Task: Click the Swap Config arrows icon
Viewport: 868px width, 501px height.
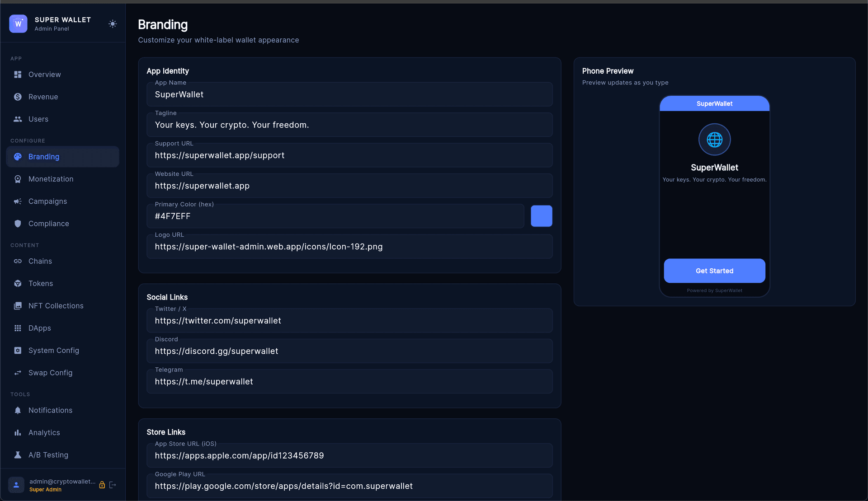Action: [18, 373]
